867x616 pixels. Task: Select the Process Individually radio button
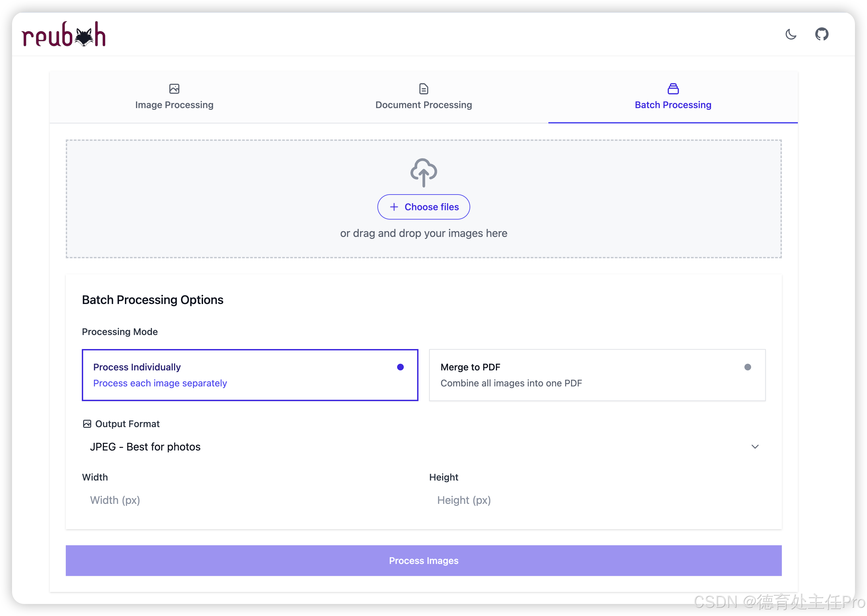pos(400,367)
